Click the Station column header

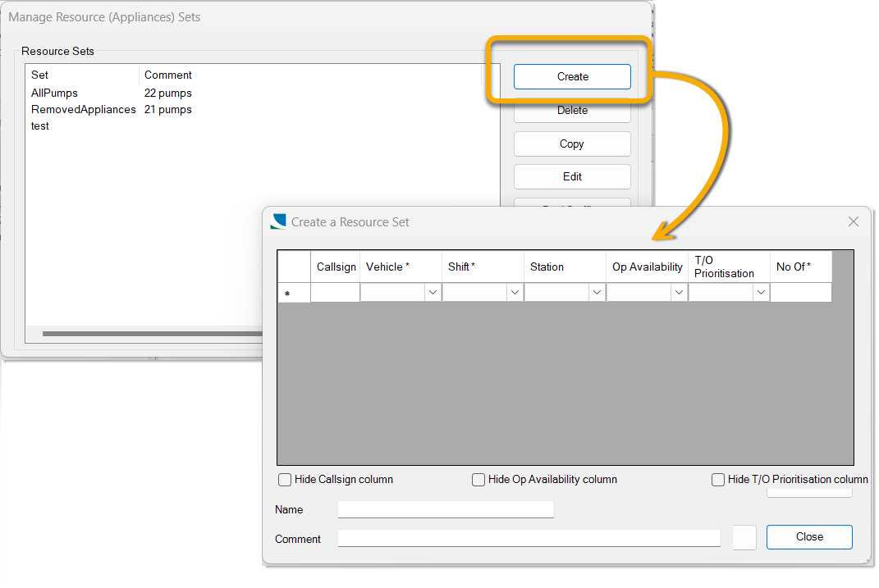point(565,267)
